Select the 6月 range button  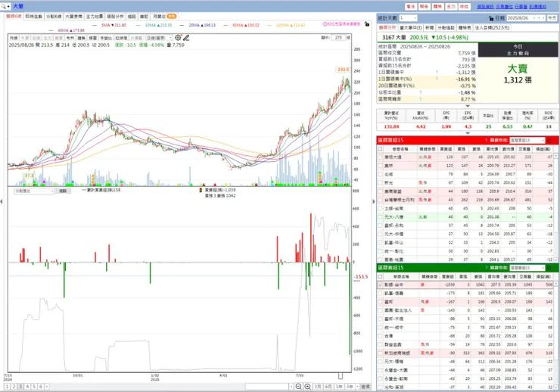[x=328, y=387]
